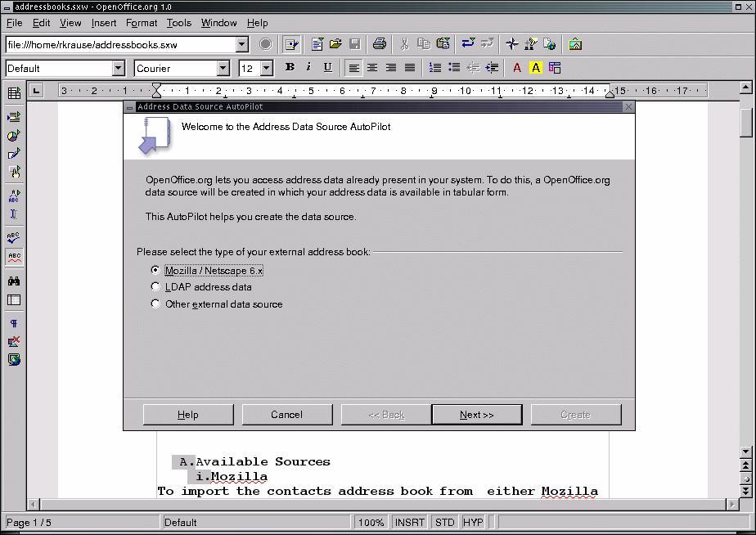Click the vertical scrollbar thumb
The width and height of the screenshot is (756, 535).
746,123
